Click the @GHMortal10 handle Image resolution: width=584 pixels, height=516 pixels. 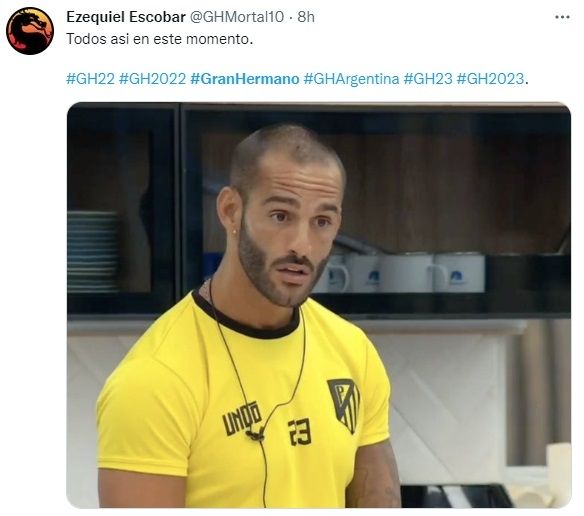tap(237, 17)
